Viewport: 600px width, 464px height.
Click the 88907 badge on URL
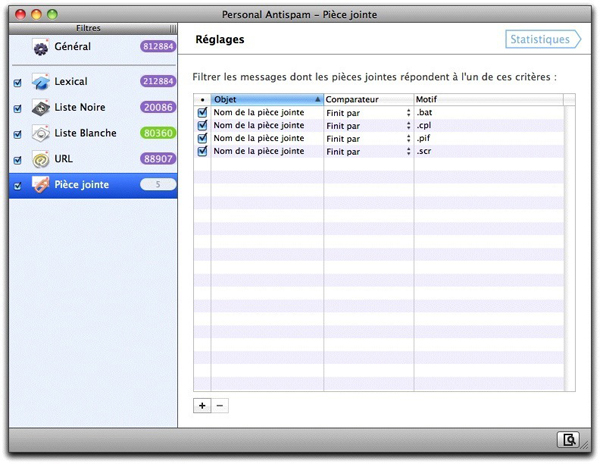tap(158, 159)
